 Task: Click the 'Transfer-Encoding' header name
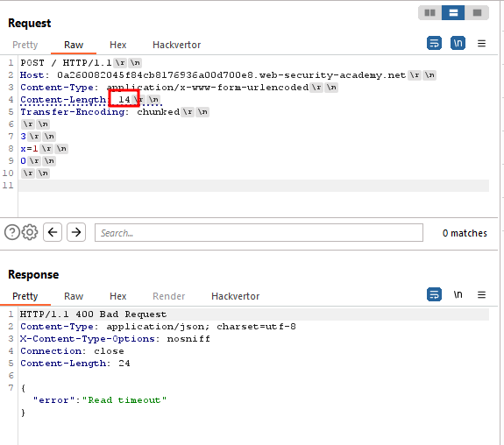pyautogui.click(x=73, y=112)
